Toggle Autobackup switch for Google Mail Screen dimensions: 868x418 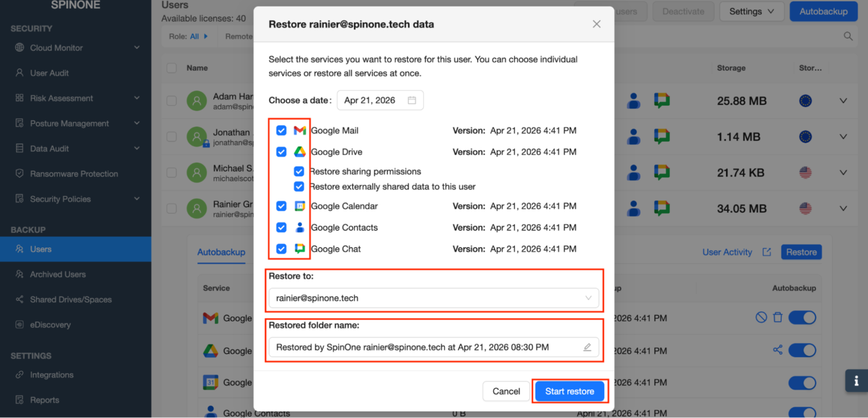click(x=802, y=318)
